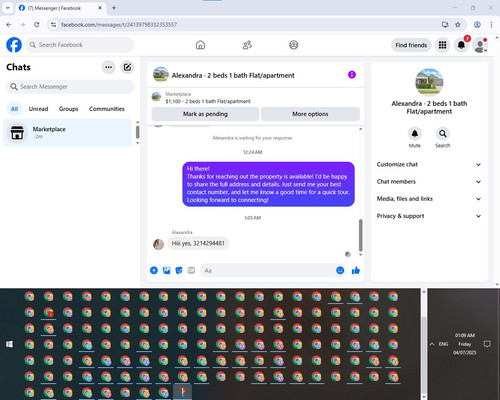
Task: Click the chat list scrollbar thumb
Action: [x=137, y=132]
